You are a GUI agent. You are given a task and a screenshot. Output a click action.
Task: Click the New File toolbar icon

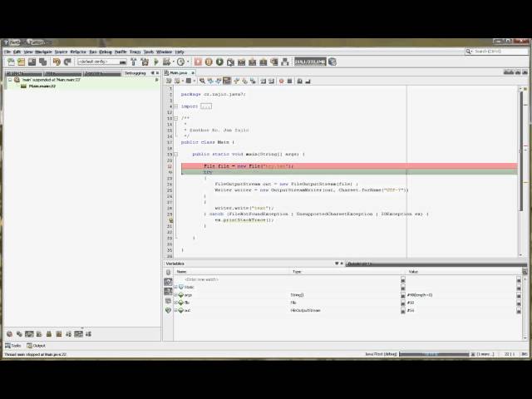[11, 62]
